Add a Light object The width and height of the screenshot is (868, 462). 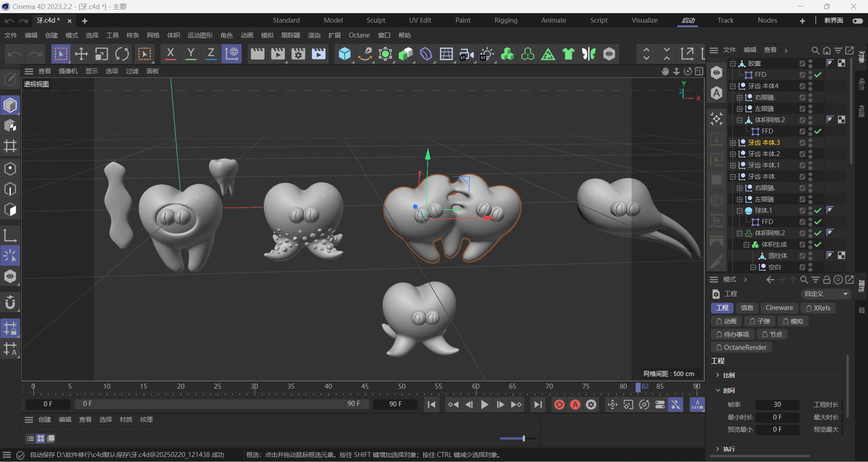(487, 54)
